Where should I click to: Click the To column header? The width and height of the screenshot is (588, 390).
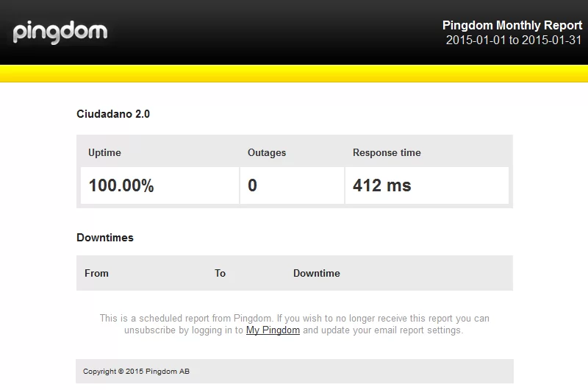coord(220,273)
